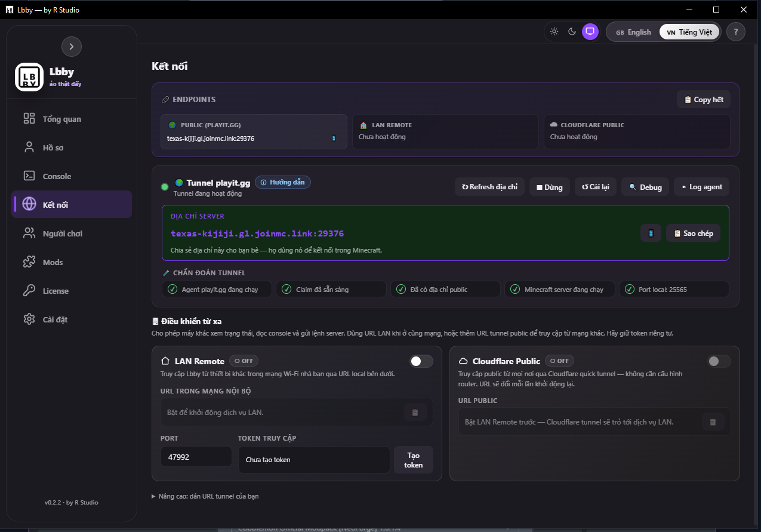
Task: Open the Hướng dẫn guide badge
Action: (283, 182)
